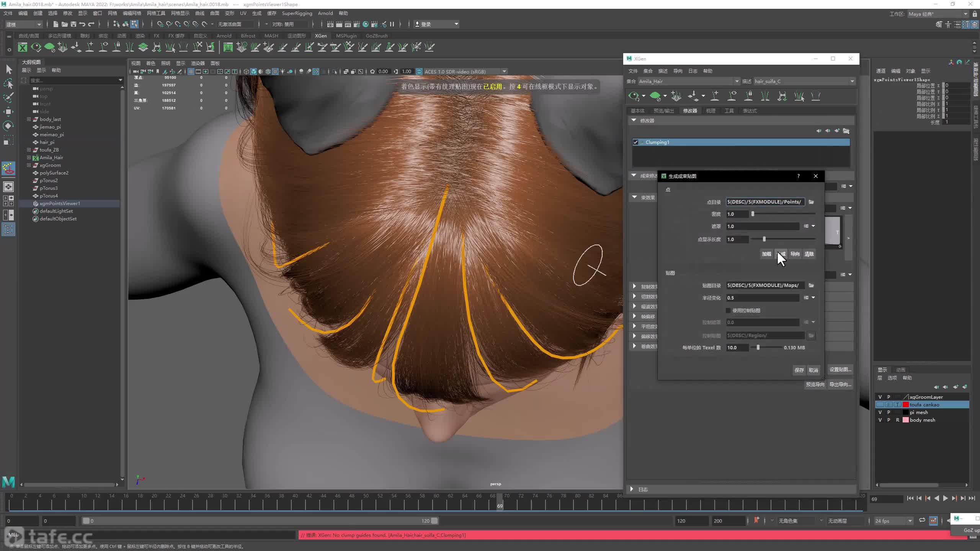The width and height of the screenshot is (980, 551).
Task: Click move layer up icon in layer editor
Action: pyautogui.click(x=936, y=387)
